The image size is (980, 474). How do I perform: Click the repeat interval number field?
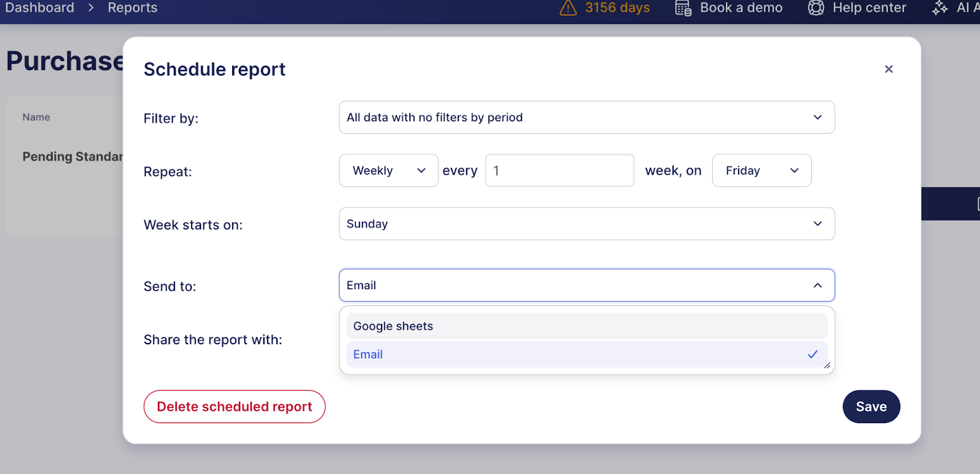[x=559, y=171]
